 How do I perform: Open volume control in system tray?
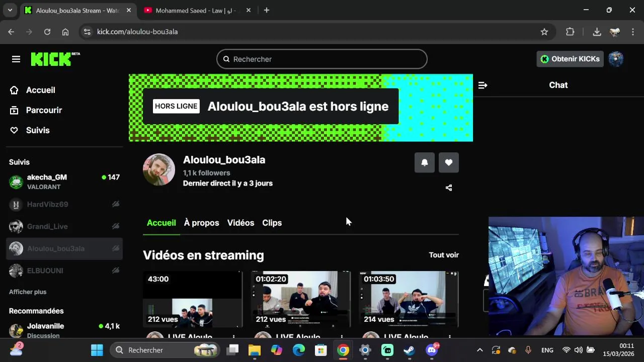click(579, 350)
